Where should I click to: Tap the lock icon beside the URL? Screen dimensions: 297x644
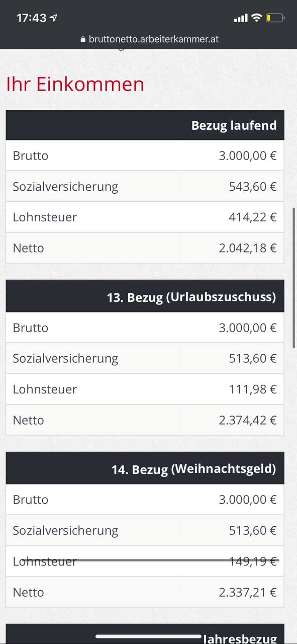[83, 39]
